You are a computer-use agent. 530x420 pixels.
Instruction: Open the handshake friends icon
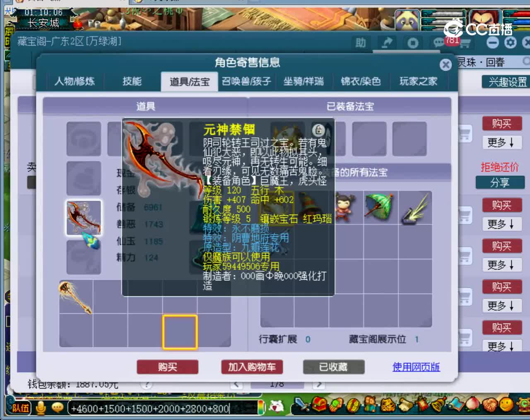coord(489,405)
